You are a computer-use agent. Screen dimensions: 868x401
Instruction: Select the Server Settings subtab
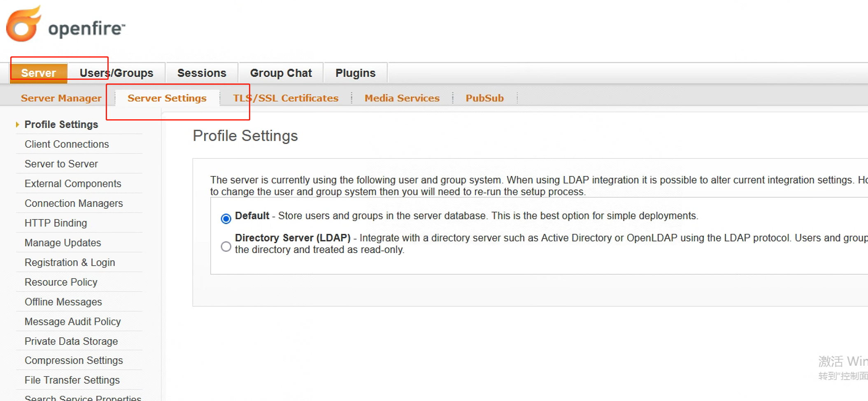pyautogui.click(x=167, y=98)
